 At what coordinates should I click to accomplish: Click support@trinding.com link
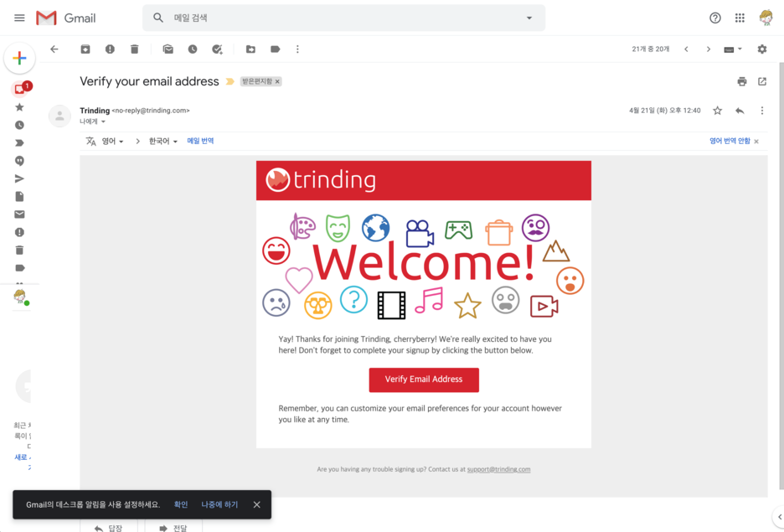point(498,469)
